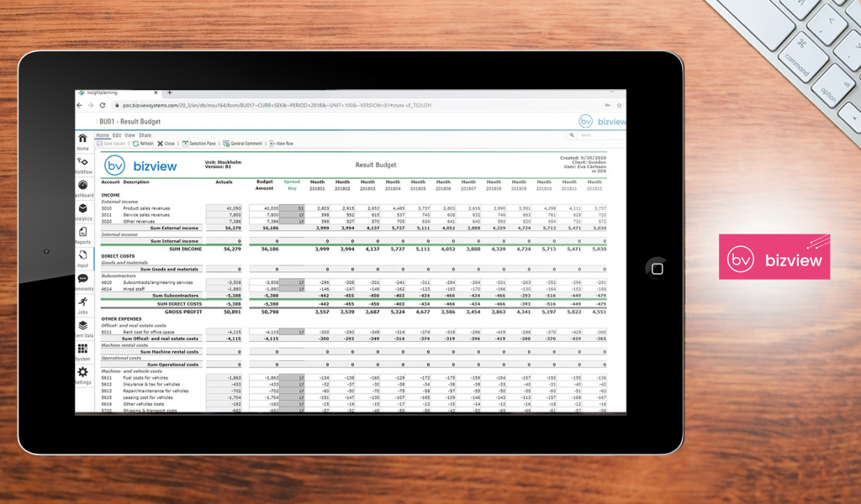The width and height of the screenshot is (861, 504).
Task: Insert a New Row
Action: (282, 144)
